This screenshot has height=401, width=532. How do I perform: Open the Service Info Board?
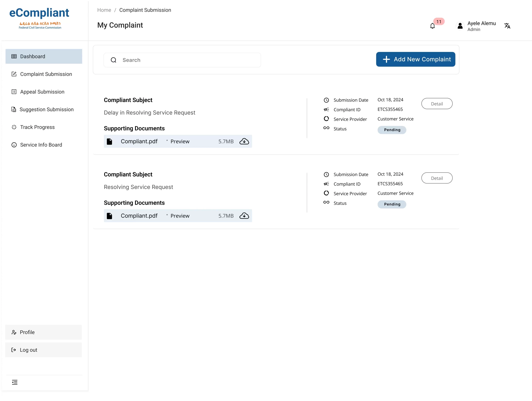point(41,145)
